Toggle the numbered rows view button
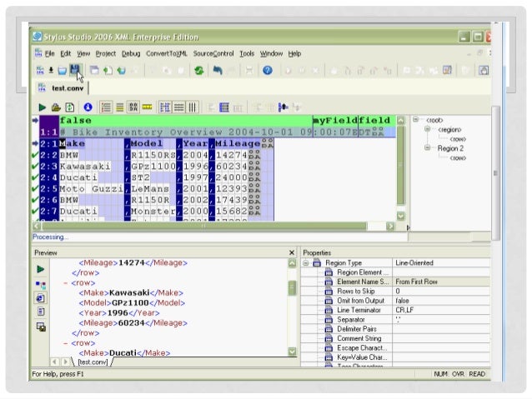 click(x=106, y=107)
